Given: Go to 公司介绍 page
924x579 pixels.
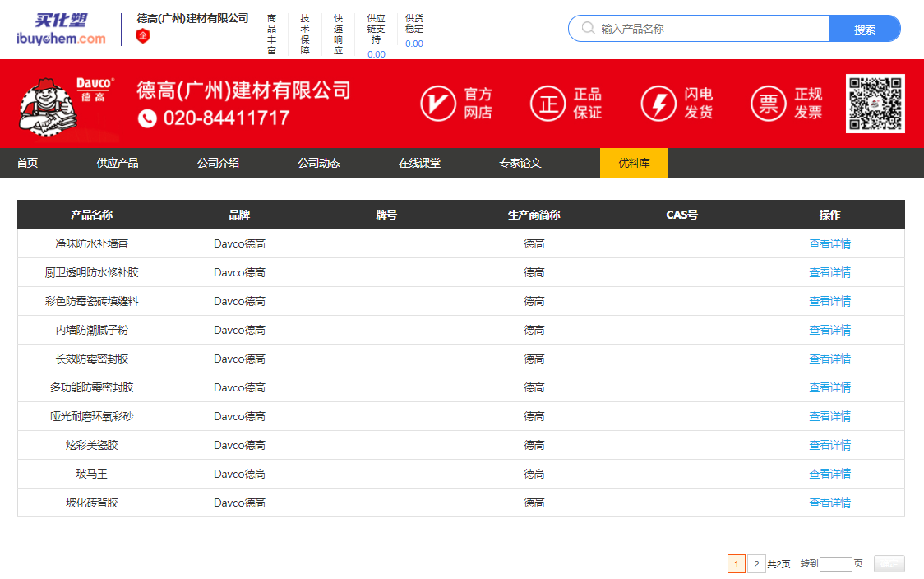Looking at the screenshot, I should [x=218, y=163].
